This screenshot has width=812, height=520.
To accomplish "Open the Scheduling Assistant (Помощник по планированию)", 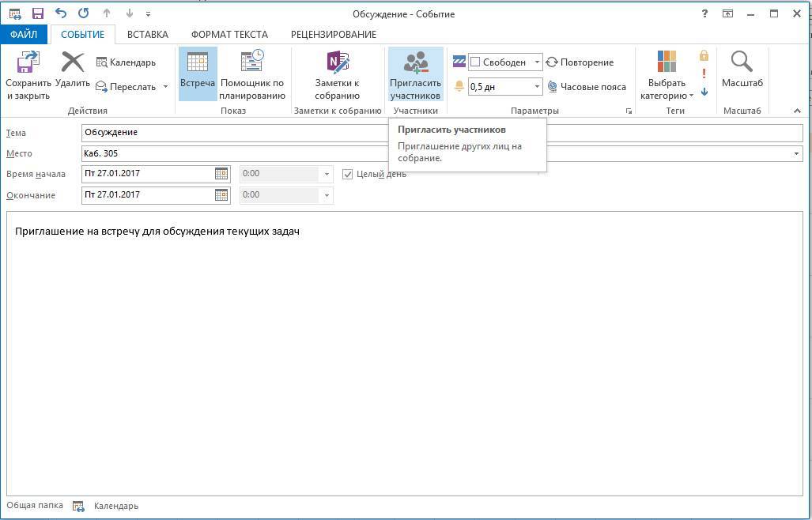I will click(x=252, y=75).
